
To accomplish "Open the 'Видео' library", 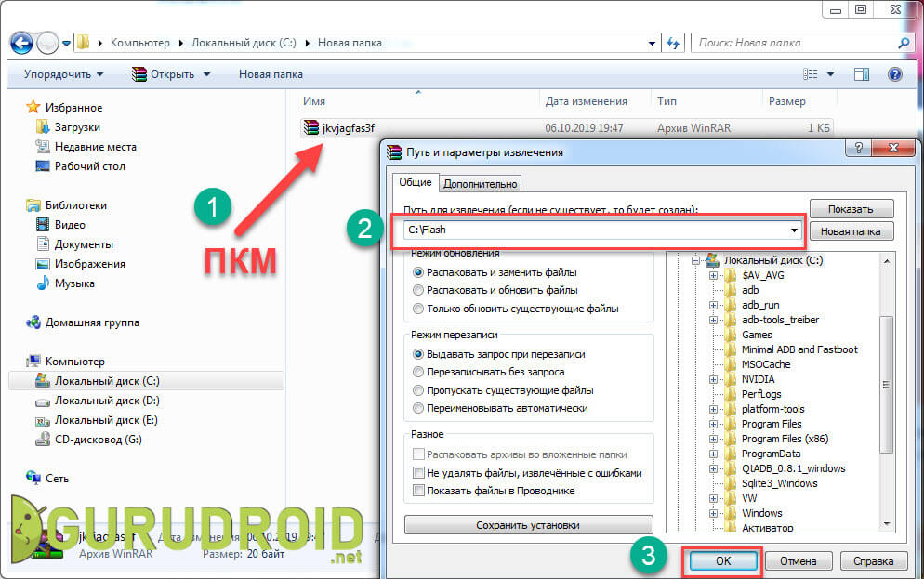I will pyautogui.click(x=70, y=224).
